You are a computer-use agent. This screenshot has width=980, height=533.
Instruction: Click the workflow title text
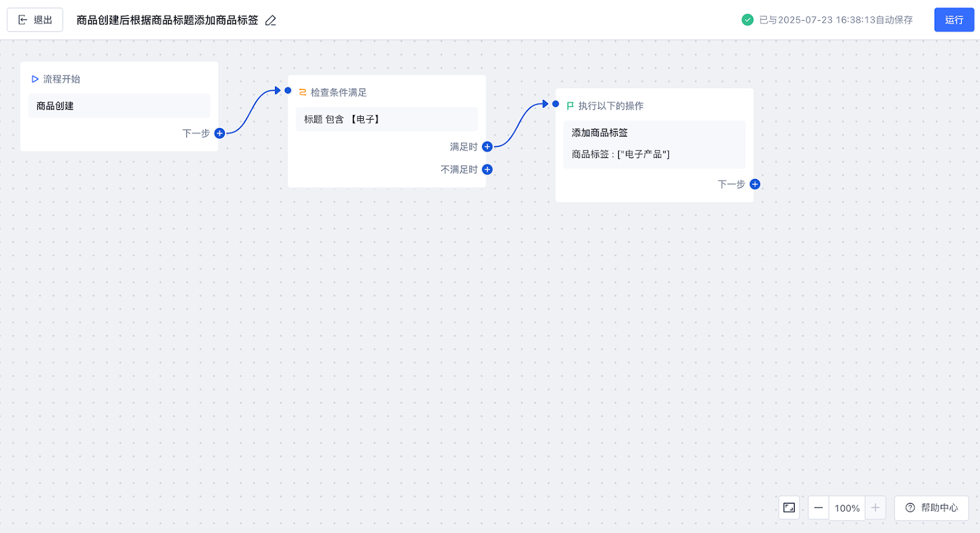click(x=167, y=20)
